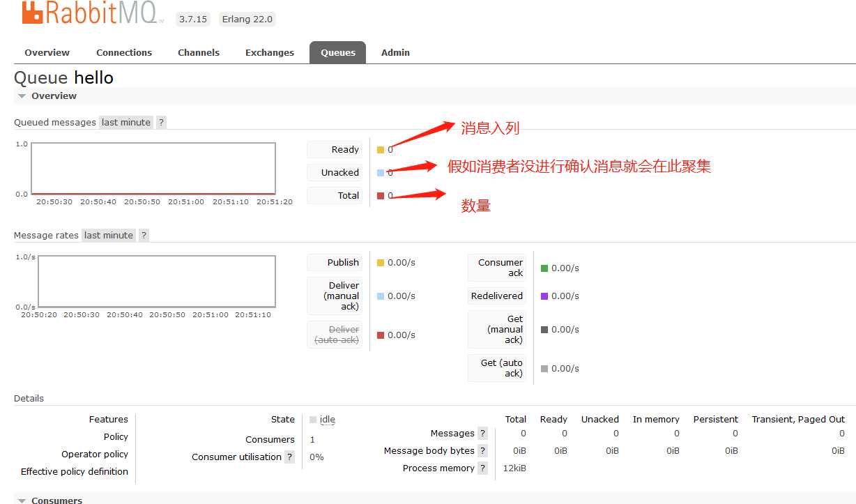
Task: Click the idle state label
Action: coord(328,419)
